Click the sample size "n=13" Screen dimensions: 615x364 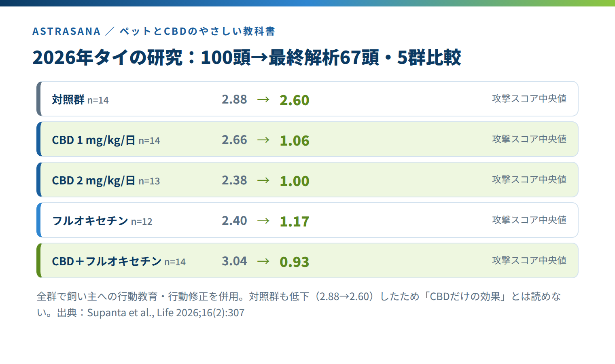149,181
